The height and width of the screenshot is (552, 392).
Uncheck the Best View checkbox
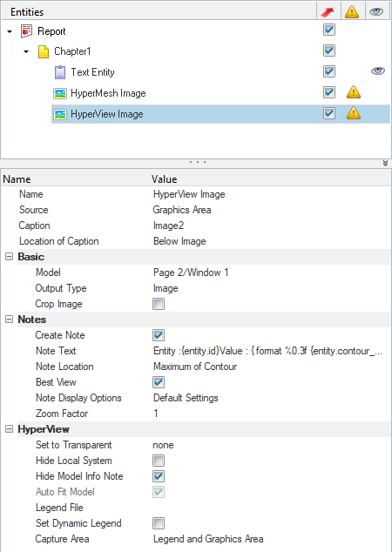[159, 382]
